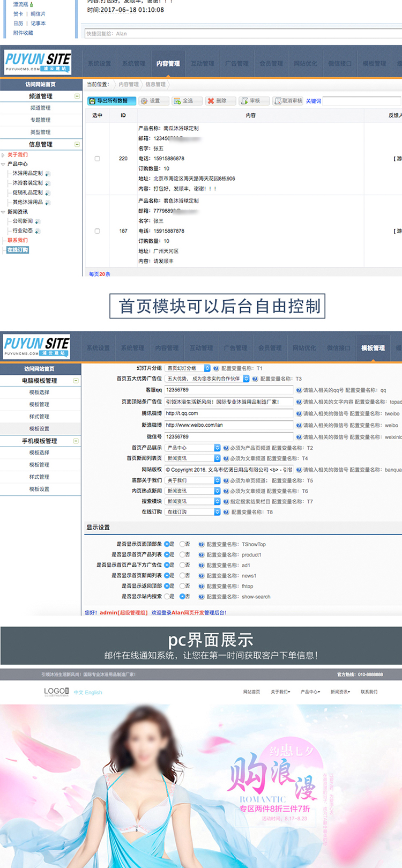Click the select-all icon on 全选

(x=177, y=101)
